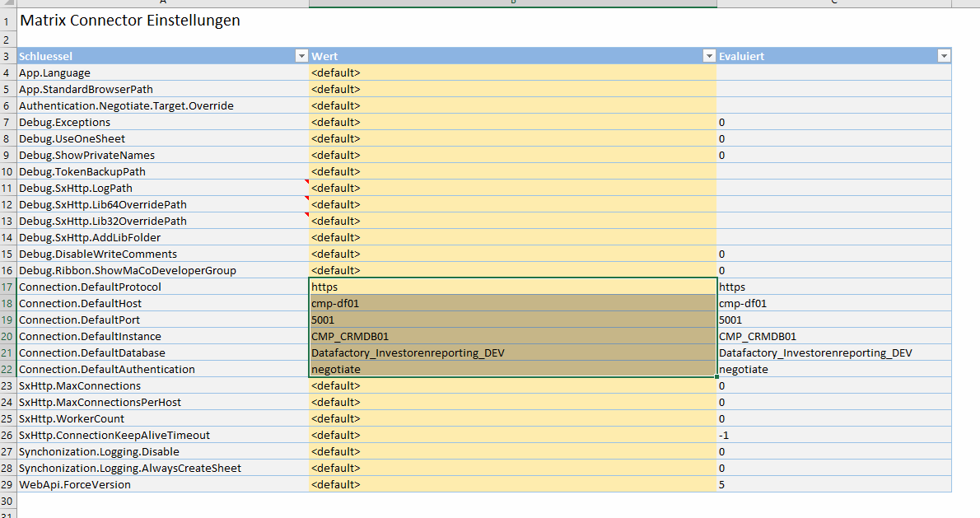Select the Wert cell containing cmp-df01
The width and height of the screenshot is (980, 518).
(x=512, y=304)
